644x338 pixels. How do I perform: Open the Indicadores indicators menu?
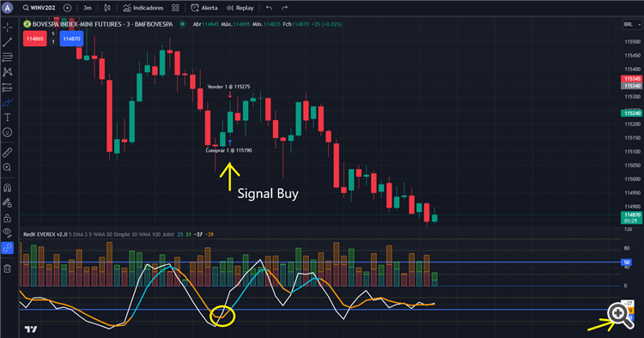(143, 8)
